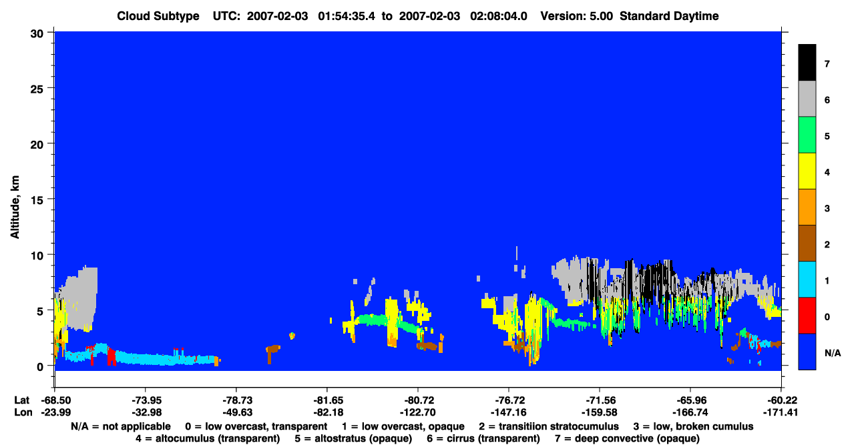Click latitude value -78.73
Screen dimensions: 868x445
pos(236,400)
